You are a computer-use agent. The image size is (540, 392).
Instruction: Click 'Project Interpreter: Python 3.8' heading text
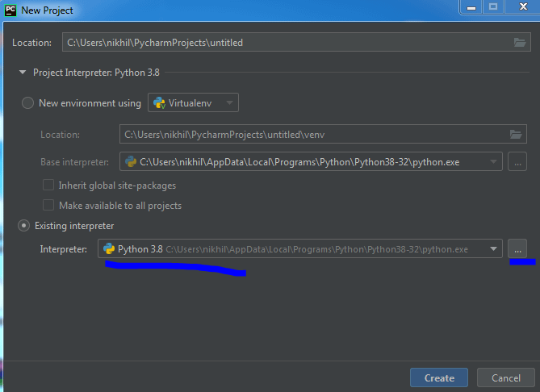click(96, 73)
